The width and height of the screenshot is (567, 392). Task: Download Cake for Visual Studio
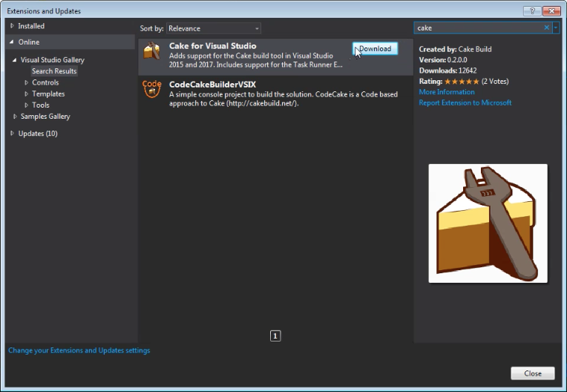pyautogui.click(x=376, y=48)
